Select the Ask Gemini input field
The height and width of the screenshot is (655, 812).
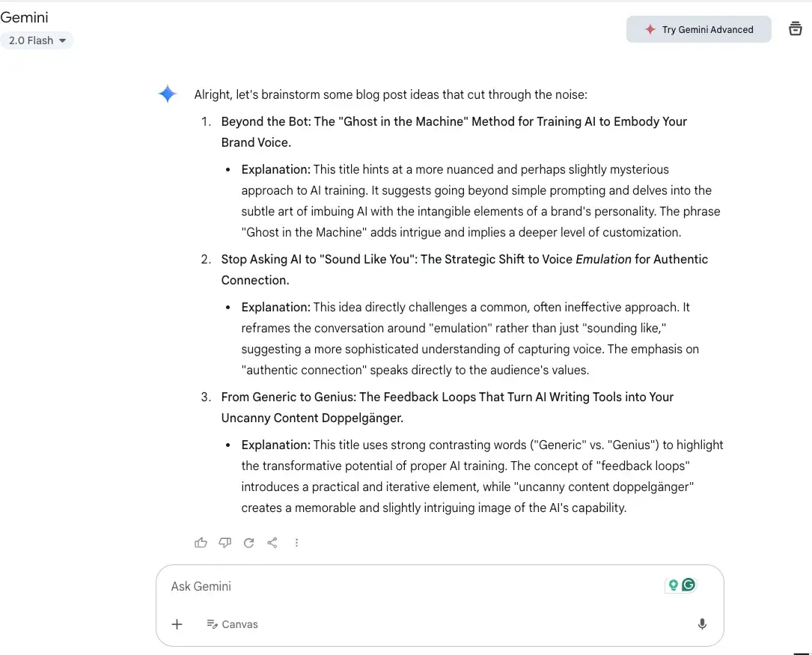tap(374, 586)
